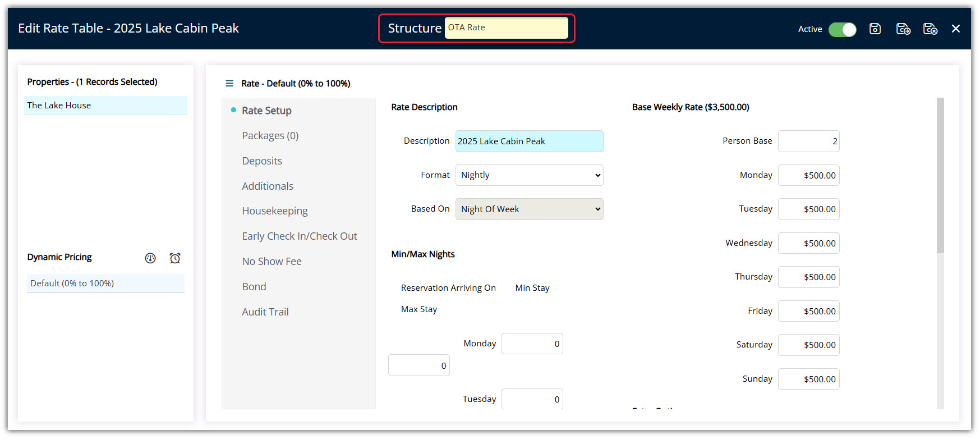This screenshot has height=439, width=980.
Task: Open the Format dropdown showing Nightly
Action: point(530,175)
